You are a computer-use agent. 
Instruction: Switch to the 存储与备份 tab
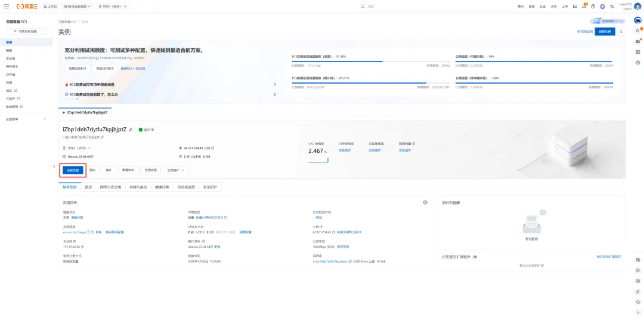(x=138, y=187)
